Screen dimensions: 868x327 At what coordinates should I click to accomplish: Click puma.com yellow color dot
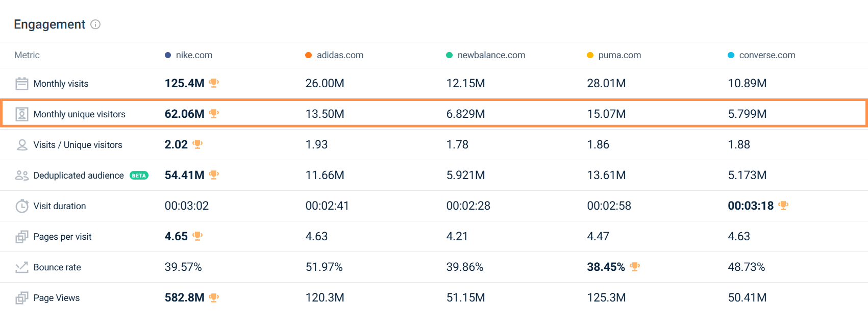[x=590, y=55]
